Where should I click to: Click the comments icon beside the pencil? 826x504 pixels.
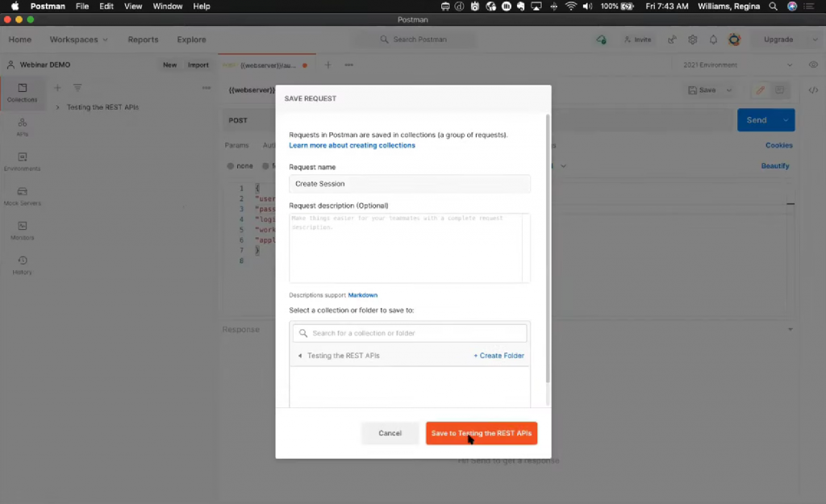[x=780, y=90]
